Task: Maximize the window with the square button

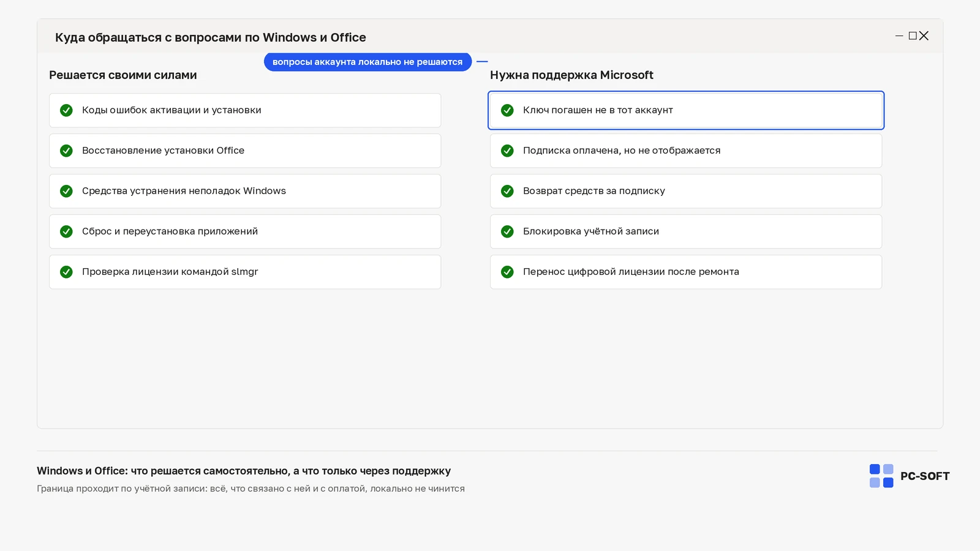Action: point(913,36)
